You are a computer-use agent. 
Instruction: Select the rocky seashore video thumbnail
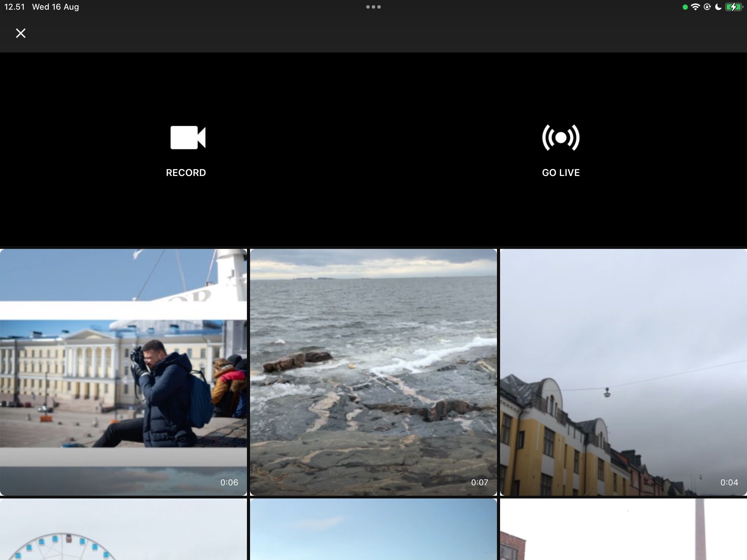coord(373,372)
